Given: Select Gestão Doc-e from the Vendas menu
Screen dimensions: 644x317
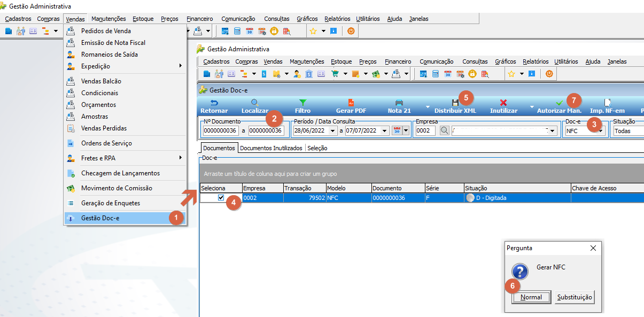Looking at the screenshot, I should [x=125, y=218].
